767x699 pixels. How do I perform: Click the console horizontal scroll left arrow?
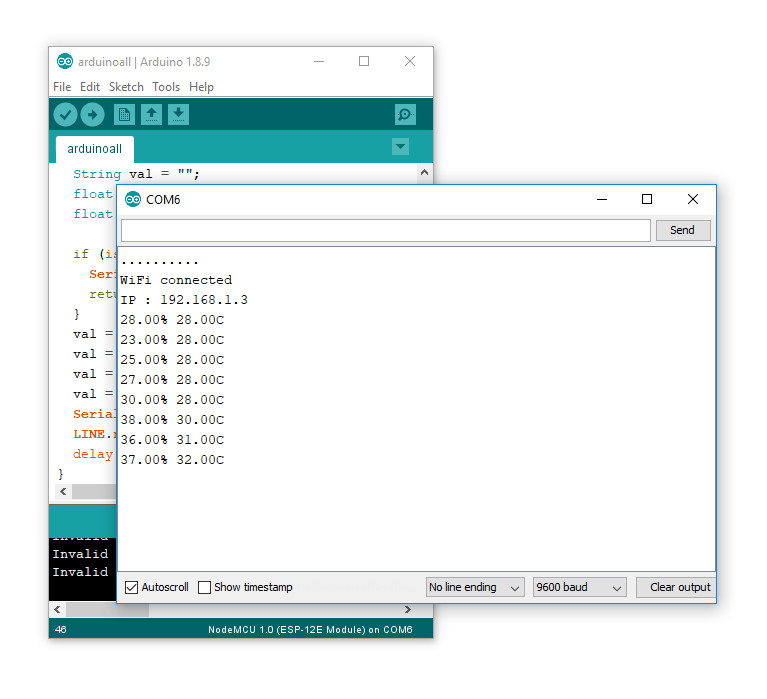[x=58, y=609]
